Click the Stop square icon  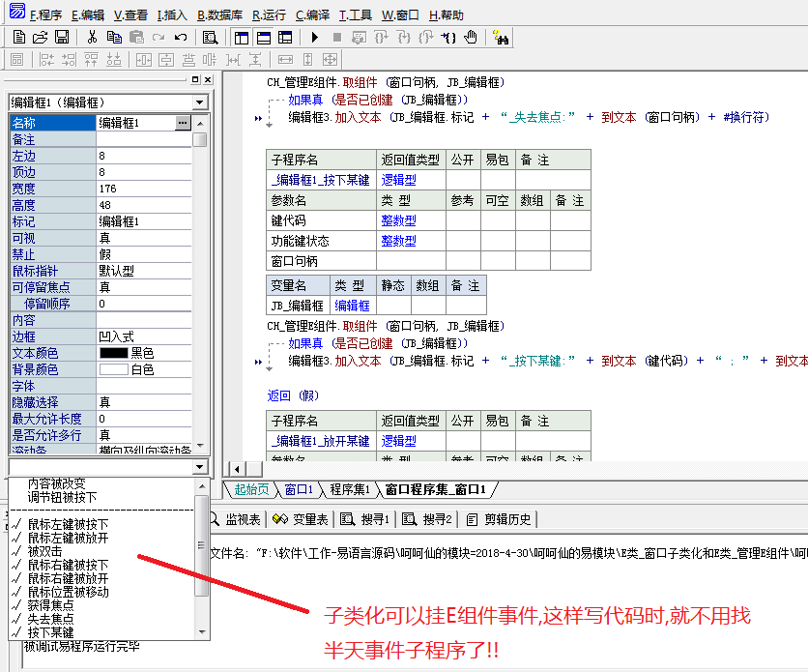337,37
